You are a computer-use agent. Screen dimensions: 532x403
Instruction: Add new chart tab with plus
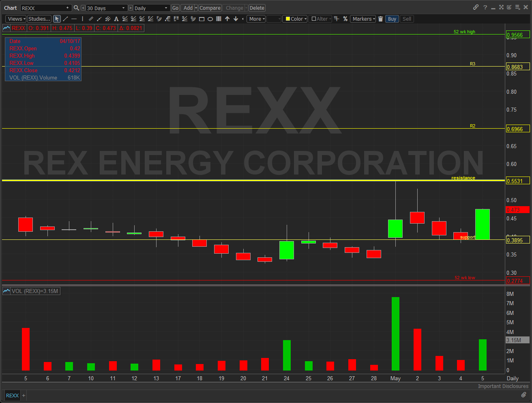pos(24,395)
